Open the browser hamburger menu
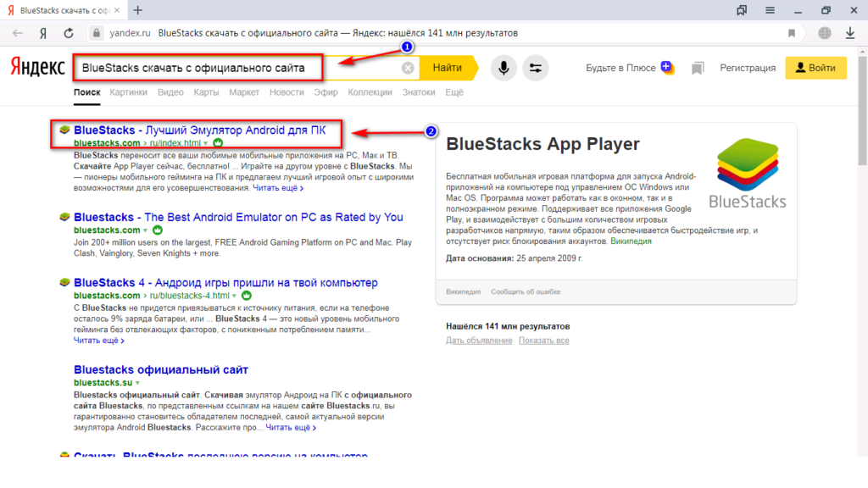 (x=770, y=10)
